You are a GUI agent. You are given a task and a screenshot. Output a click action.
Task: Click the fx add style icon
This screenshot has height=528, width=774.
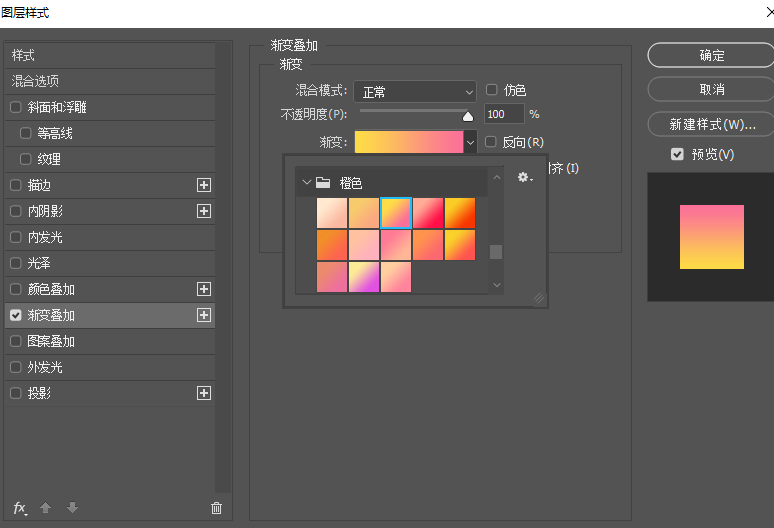19,508
